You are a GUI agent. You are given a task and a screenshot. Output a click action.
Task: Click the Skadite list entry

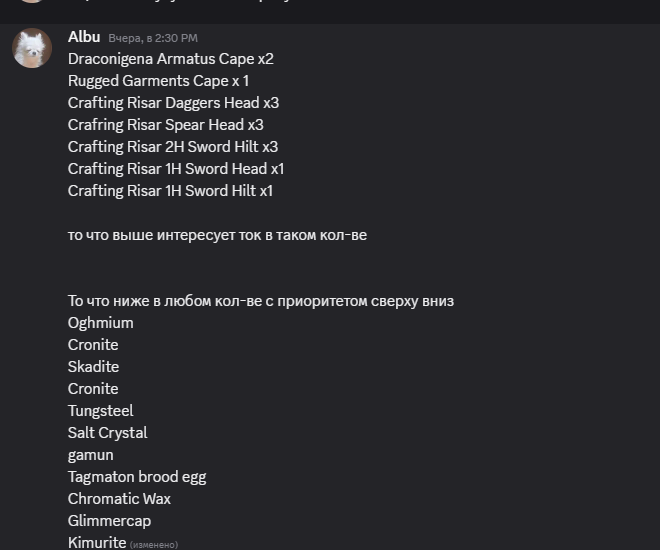(x=93, y=367)
